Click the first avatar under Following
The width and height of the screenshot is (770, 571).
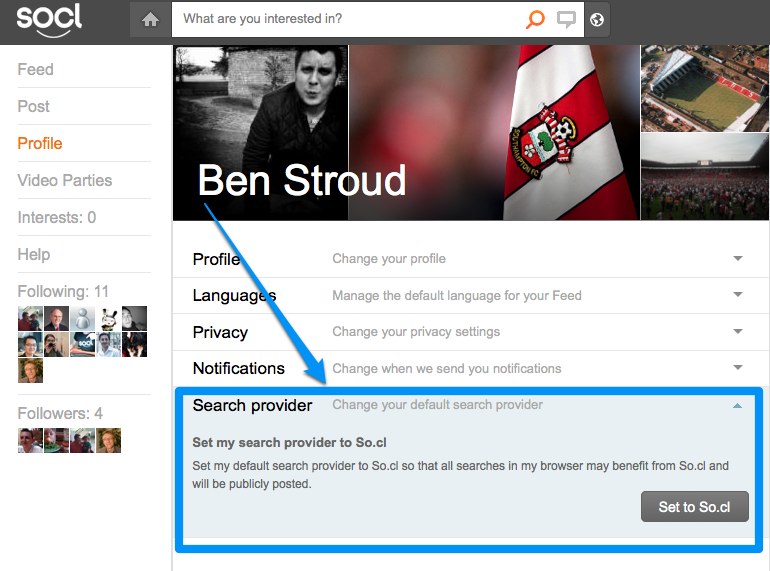point(30,319)
